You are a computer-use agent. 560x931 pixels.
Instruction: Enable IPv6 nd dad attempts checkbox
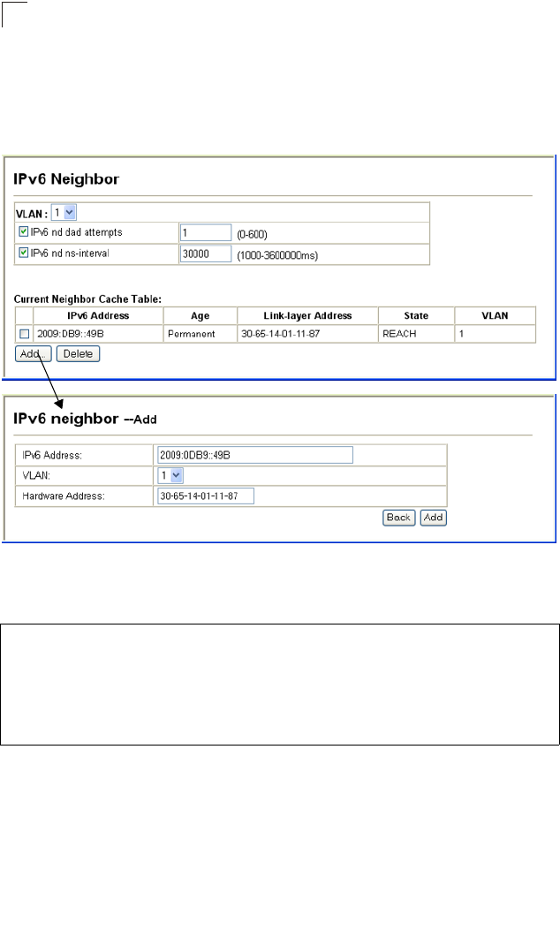(24, 231)
